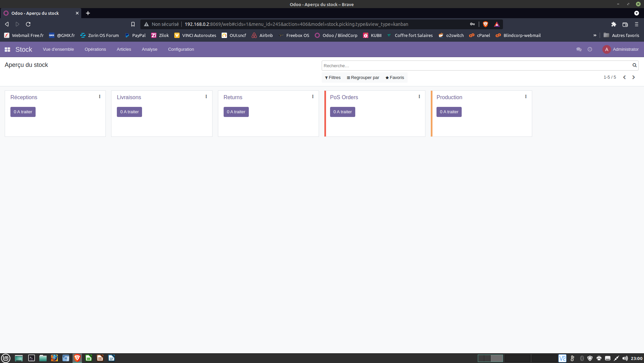Click the Brave Shields icon
644x363 pixels.
click(485, 24)
